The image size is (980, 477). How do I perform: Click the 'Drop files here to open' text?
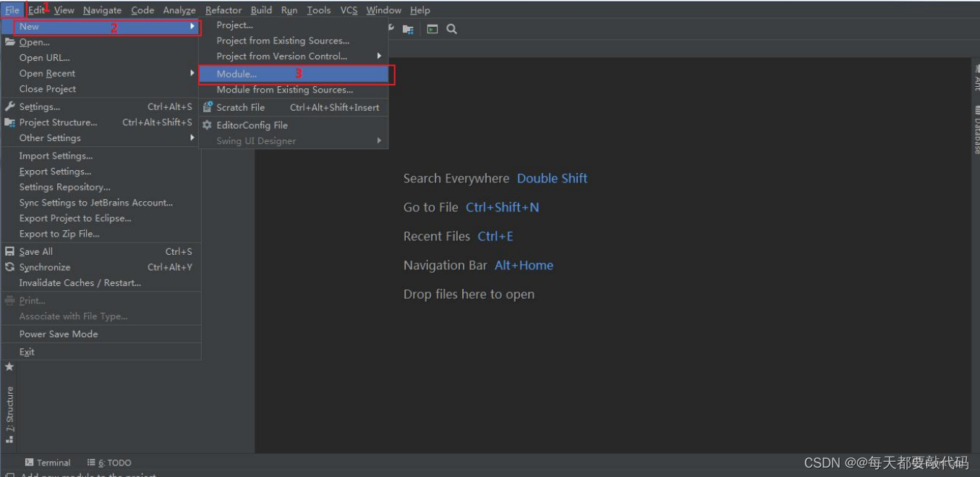click(x=469, y=295)
